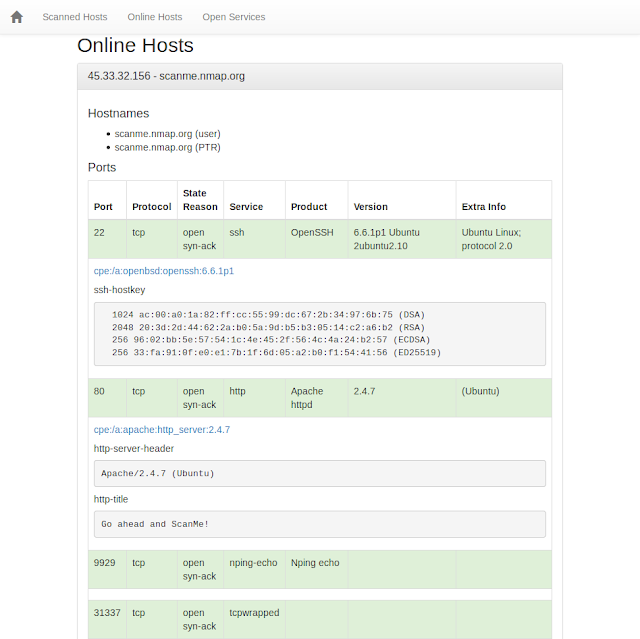Screen dimensions: 640x639
Task: Click the scanme.nmap.org (user) hostname entry
Action: (167, 134)
